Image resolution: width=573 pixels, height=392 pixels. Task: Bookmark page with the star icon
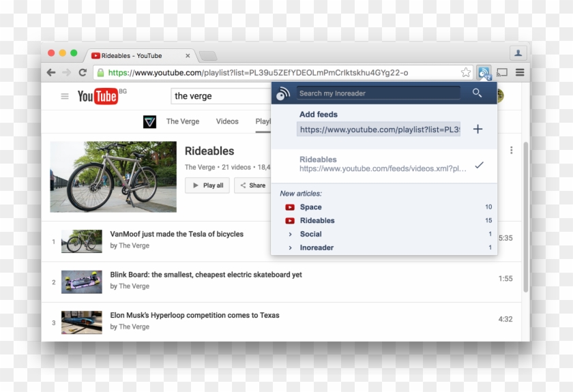click(x=466, y=72)
